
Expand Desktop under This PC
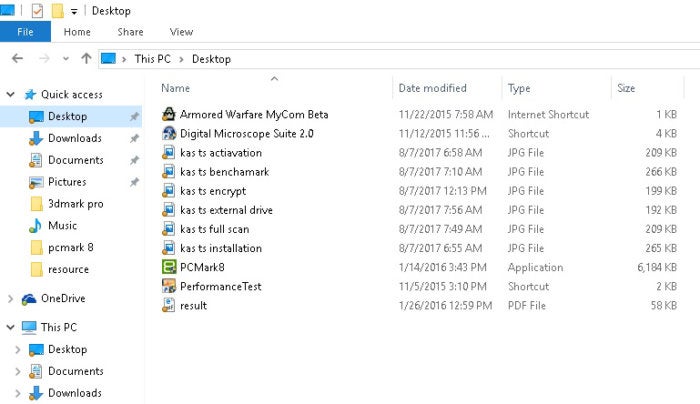tap(17, 350)
